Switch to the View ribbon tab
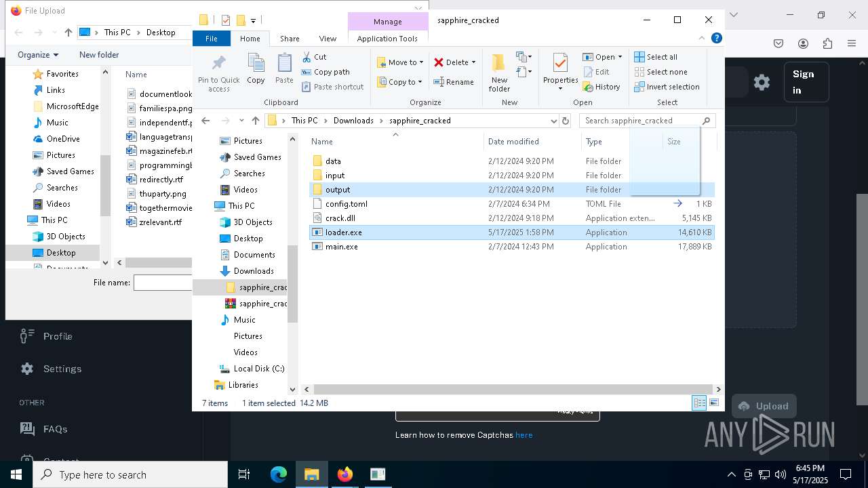Image resolution: width=868 pixels, height=488 pixels. pyautogui.click(x=328, y=39)
